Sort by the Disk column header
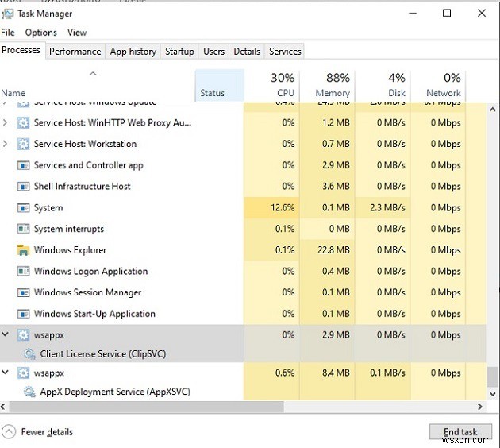This screenshot has height=448, width=500. [x=383, y=85]
